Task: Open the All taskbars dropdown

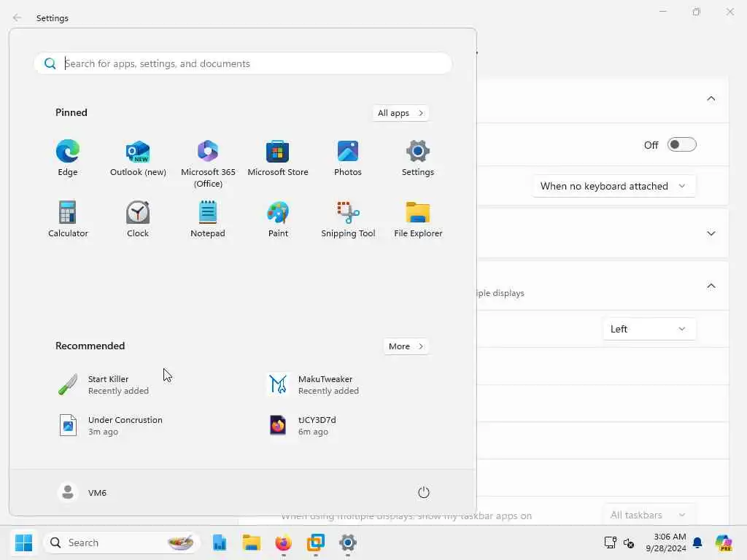Action: [649, 516]
